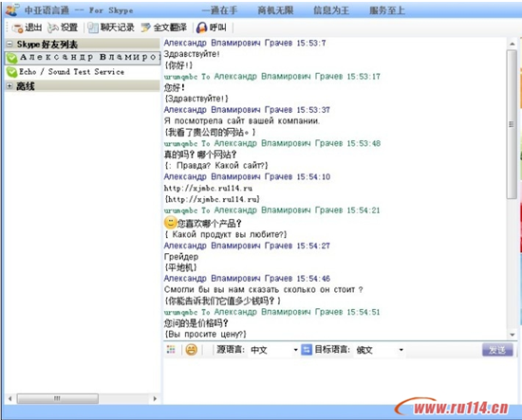Click the message '真的吗?哪个网站?'
This screenshot has height=420, width=522.
click(x=200, y=155)
